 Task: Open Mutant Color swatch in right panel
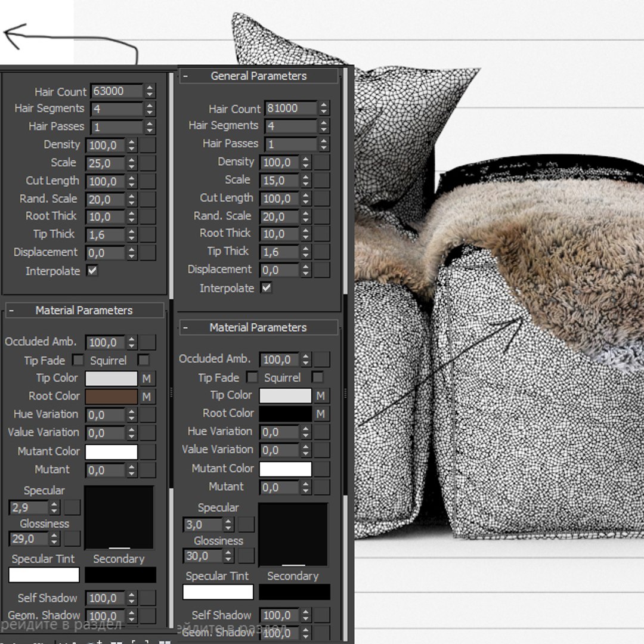coord(286,469)
